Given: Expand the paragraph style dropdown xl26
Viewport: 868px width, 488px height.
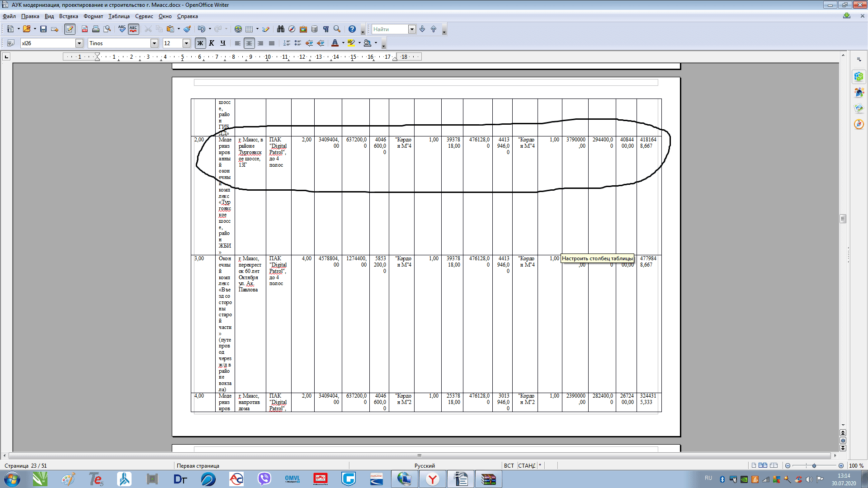Looking at the screenshot, I should (x=79, y=43).
